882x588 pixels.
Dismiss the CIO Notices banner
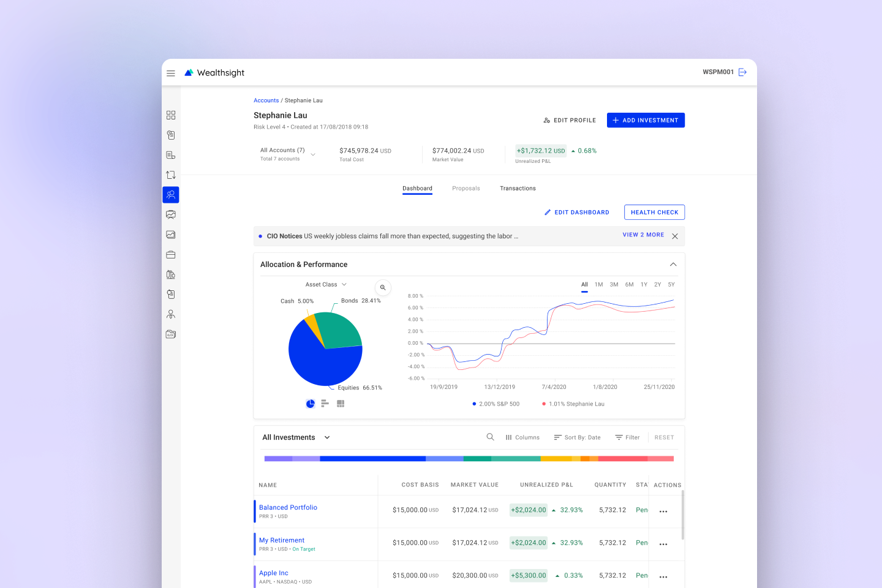coord(675,236)
